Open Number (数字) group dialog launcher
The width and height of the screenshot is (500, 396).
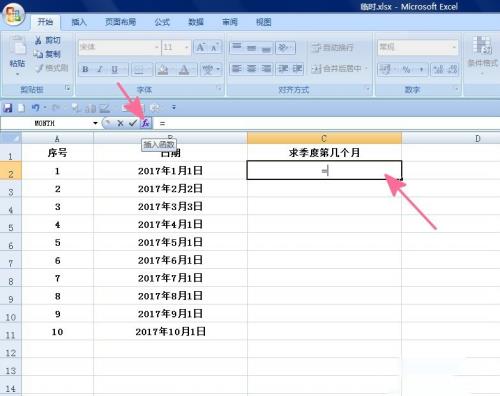tap(456, 89)
